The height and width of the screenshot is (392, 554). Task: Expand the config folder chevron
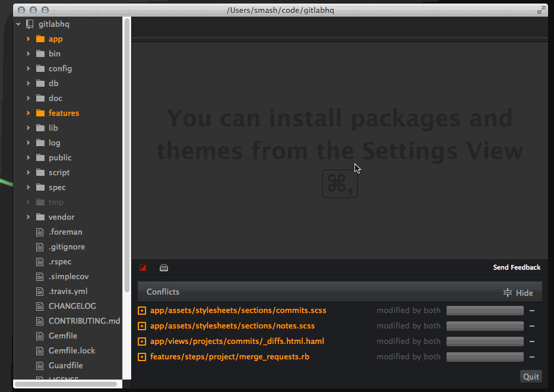coord(28,69)
